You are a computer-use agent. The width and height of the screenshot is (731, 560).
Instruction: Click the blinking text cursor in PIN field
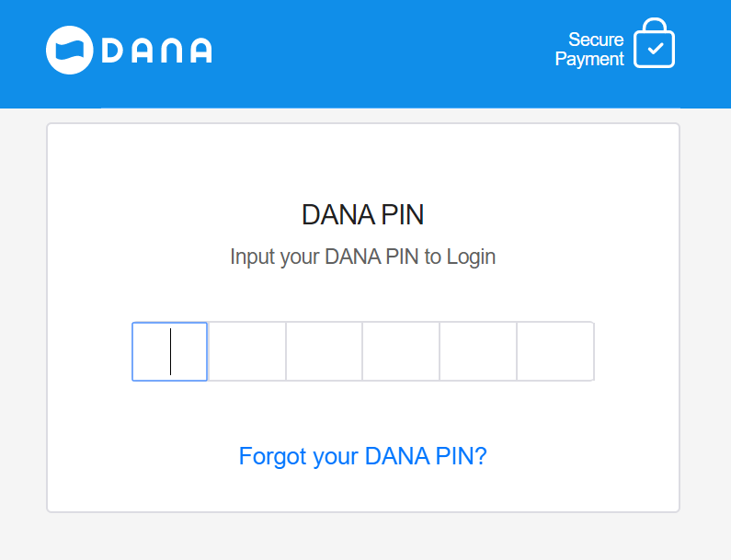(170, 351)
